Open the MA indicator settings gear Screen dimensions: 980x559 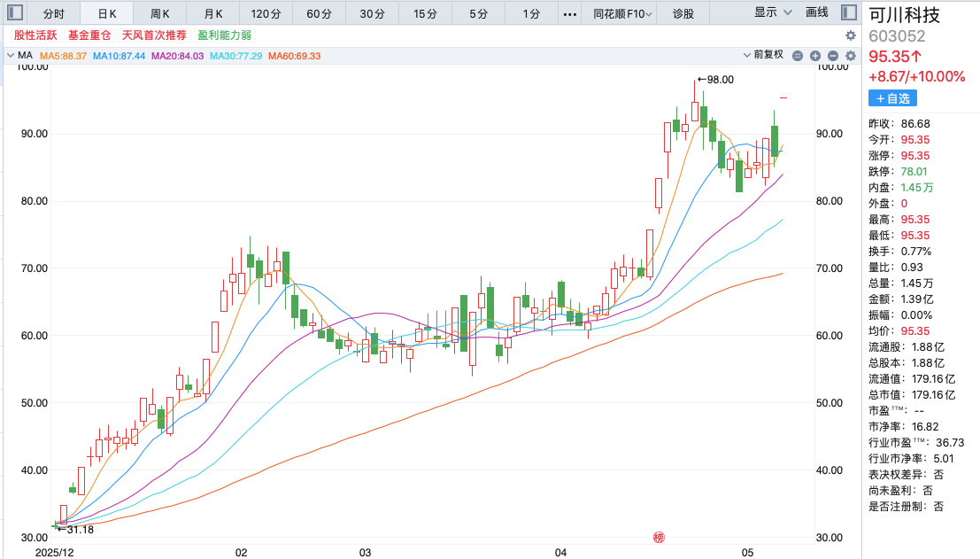(851, 56)
